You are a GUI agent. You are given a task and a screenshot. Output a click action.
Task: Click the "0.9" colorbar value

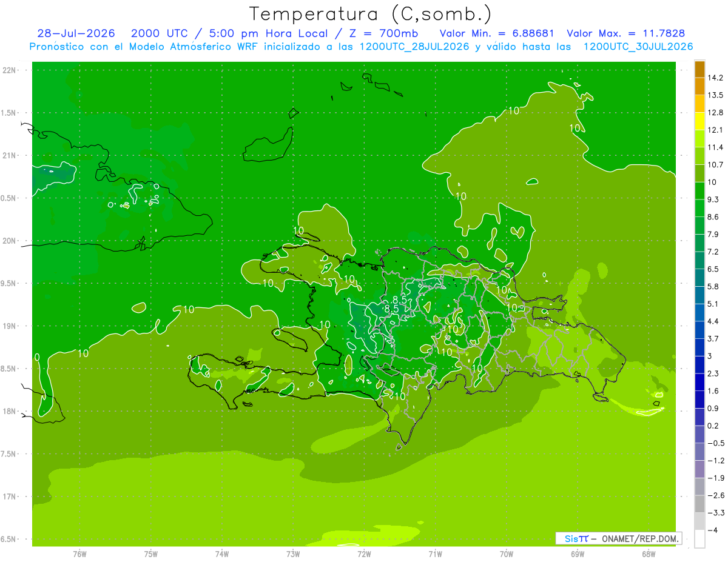(713, 408)
